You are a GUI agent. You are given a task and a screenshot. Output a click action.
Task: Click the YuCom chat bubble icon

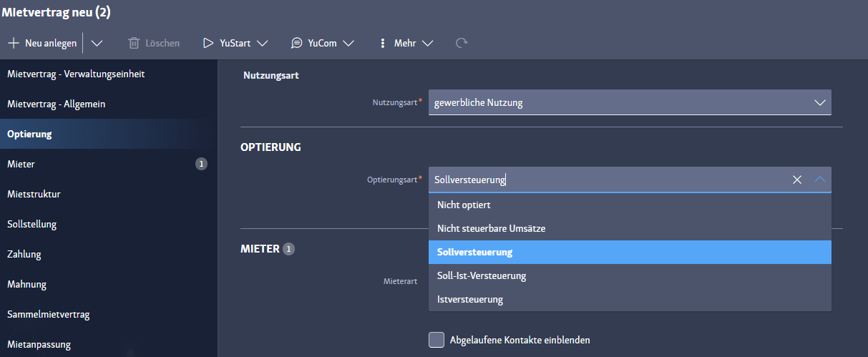[296, 43]
